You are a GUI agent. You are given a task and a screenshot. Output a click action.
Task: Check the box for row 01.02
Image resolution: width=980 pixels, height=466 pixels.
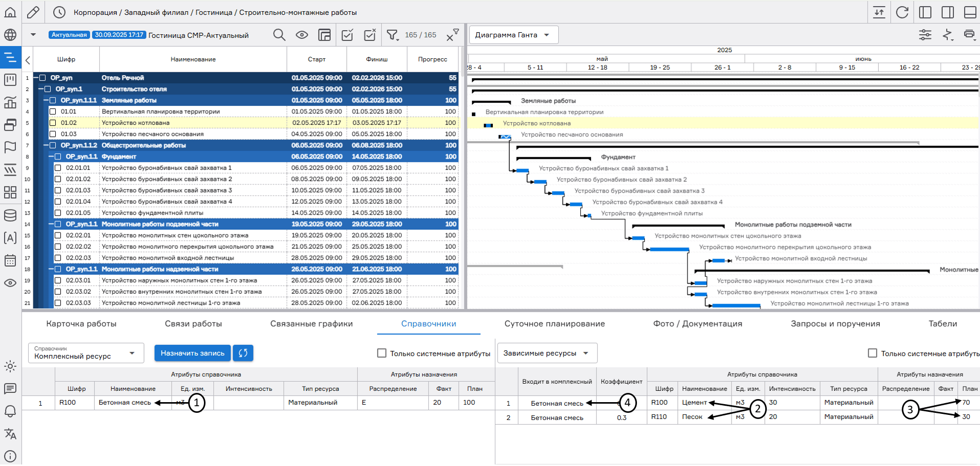(x=53, y=123)
